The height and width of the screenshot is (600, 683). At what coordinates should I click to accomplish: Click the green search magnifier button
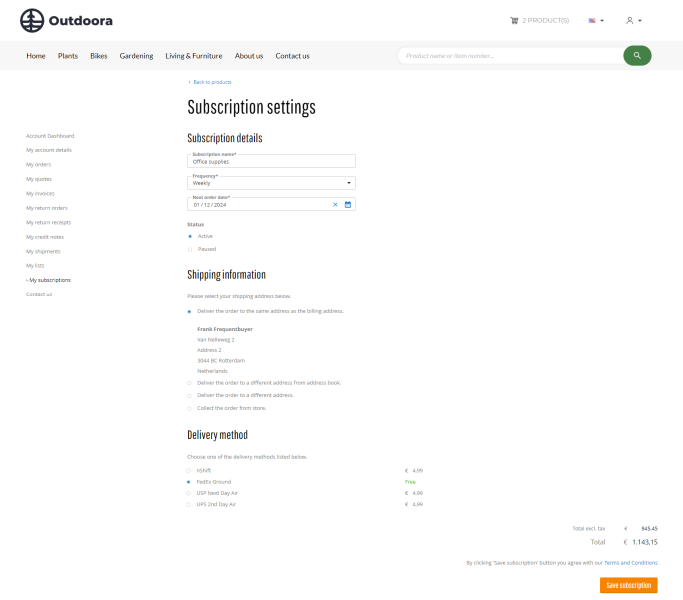pos(637,56)
